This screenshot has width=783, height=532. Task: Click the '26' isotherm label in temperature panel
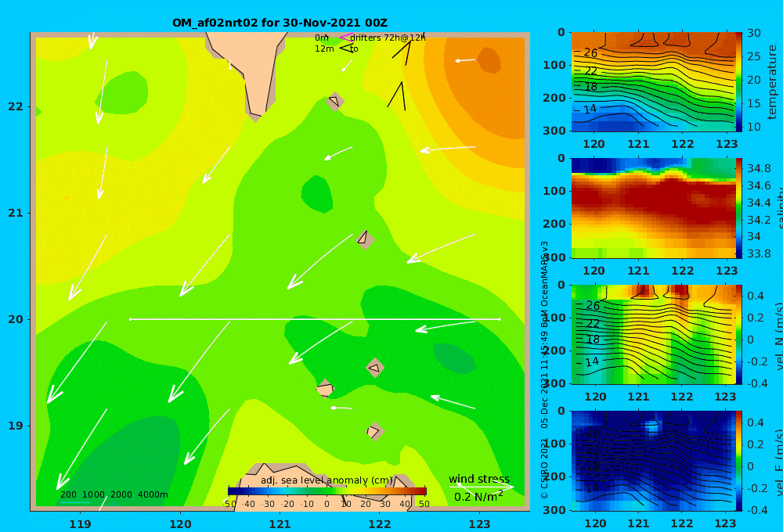[590, 53]
